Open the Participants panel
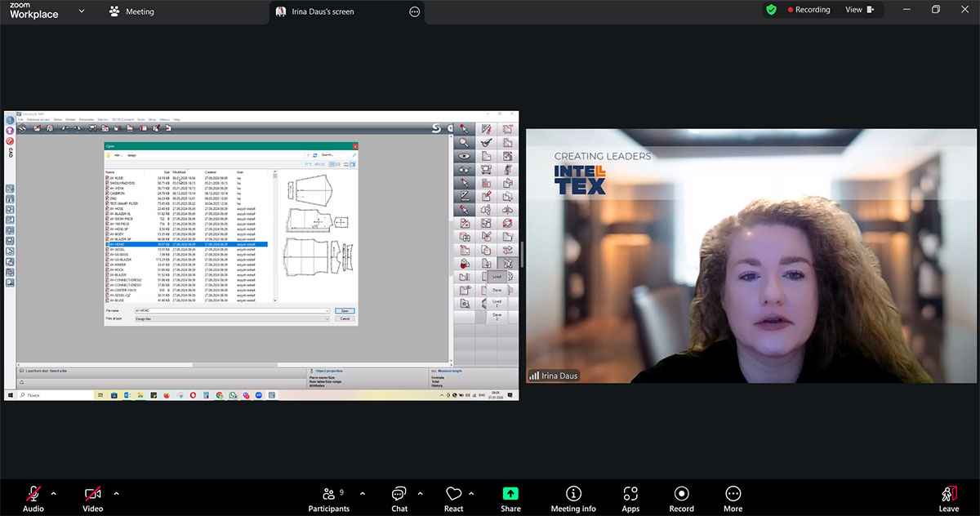Image resolution: width=980 pixels, height=516 pixels. pos(328,498)
